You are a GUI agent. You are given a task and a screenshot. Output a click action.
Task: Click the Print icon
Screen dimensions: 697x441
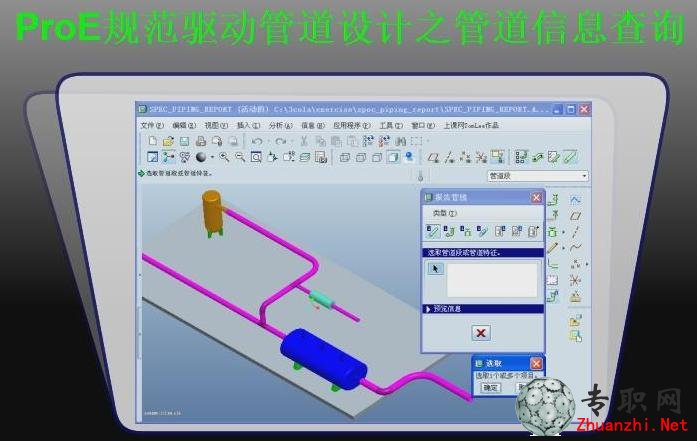[200, 141]
